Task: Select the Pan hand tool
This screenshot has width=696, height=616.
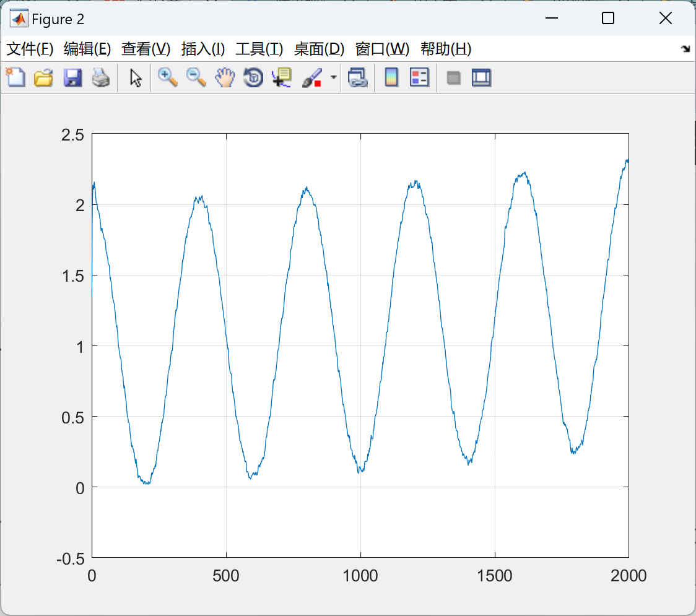Action: [225, 77]
